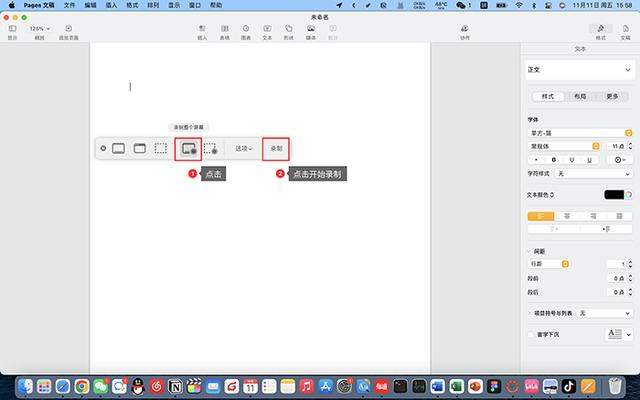Toggle bold text formatting
This screenshot has height=400, width=640.
[x=554, y=160]
